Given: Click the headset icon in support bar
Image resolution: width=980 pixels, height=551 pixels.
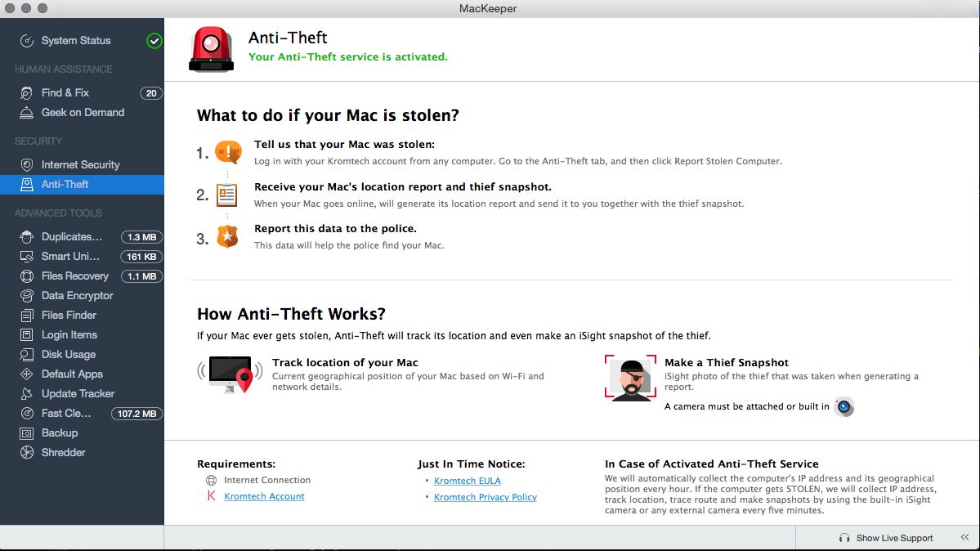Looking at the screenshot, I should [x=844, y=539].
